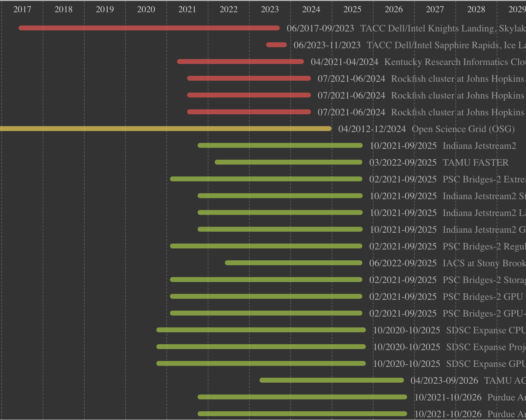Click the 2017 axis year label

click(22, 9)
